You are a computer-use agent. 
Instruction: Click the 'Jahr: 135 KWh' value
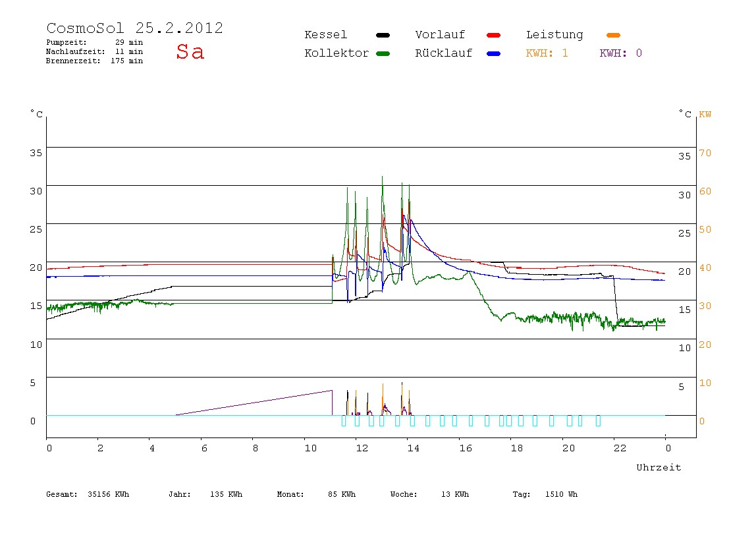[205, 494]
